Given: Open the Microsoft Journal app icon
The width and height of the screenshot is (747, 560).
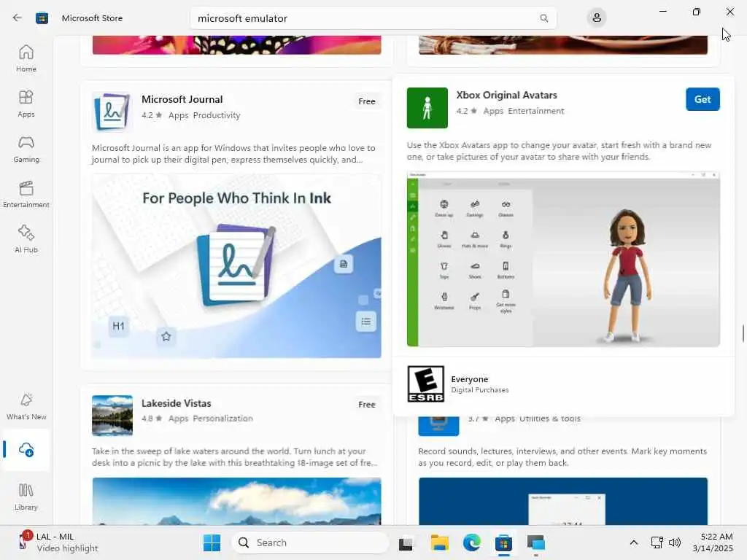Looking at the screenshot, I should click(x=112, y=112).
